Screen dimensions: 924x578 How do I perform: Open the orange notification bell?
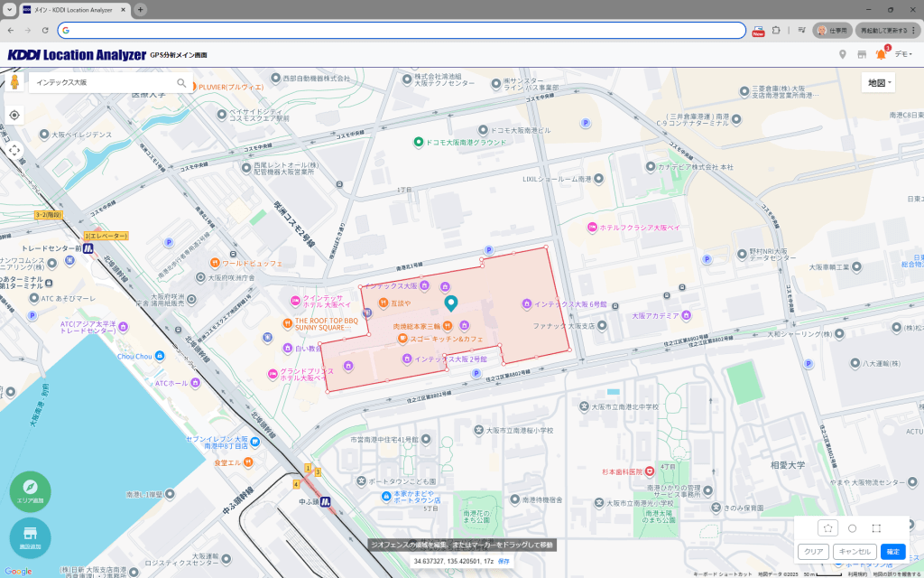[x=881, y=55]
